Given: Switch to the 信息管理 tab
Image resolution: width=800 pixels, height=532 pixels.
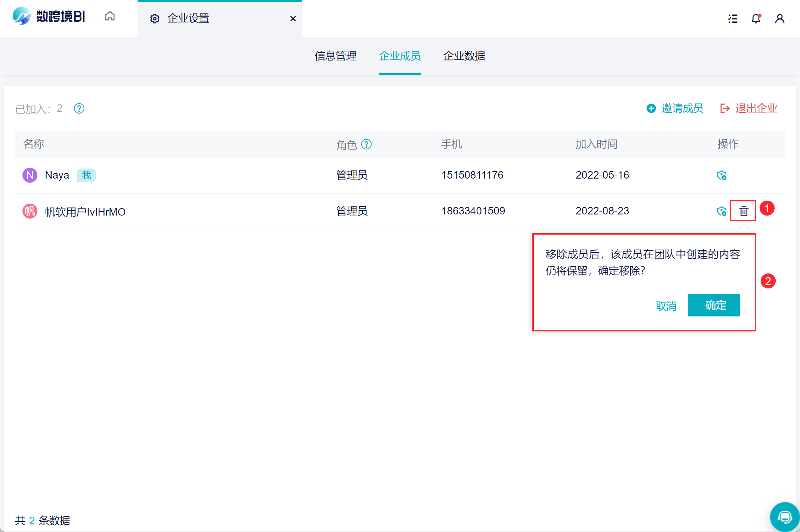Looking at the screenshot, I should [336, 56].
